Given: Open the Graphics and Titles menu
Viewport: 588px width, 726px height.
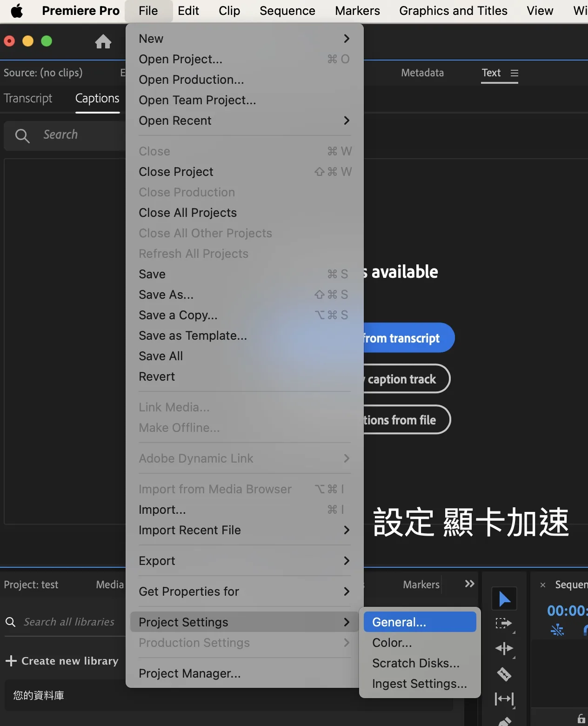Looking at the screenshot, I should pos(453,11).
